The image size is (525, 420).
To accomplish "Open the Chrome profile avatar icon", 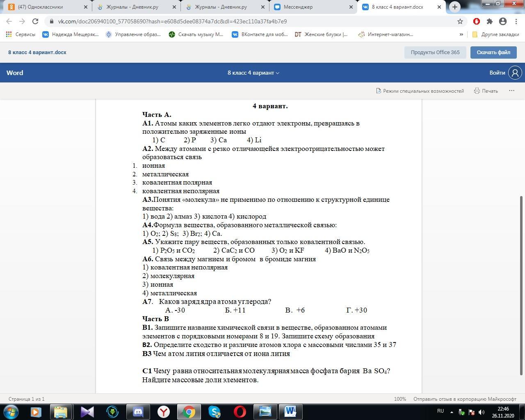I will coord(503,21).
